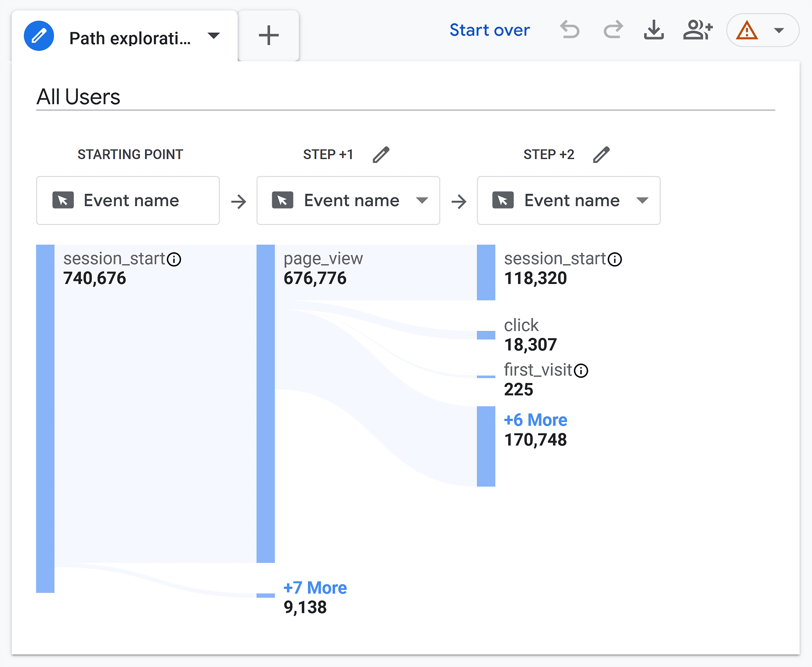Screen dimensions: 812x667
Task: Expand +7 More events in STEP +1
Action: coord(315,588)
